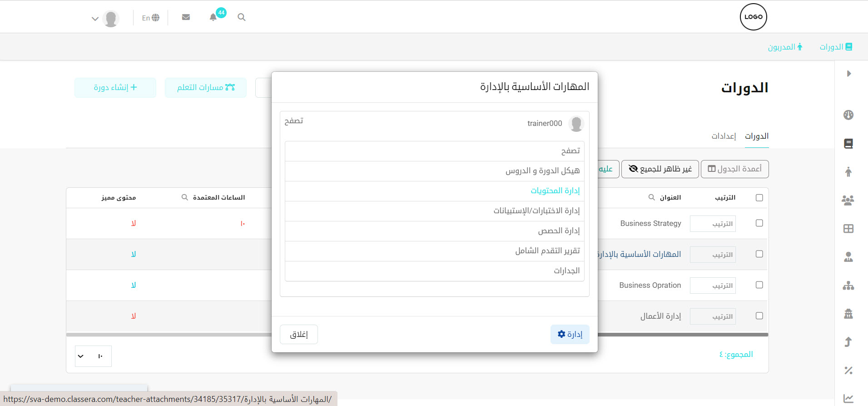Click the إغلاق button to close dialog

coord(299,335)
